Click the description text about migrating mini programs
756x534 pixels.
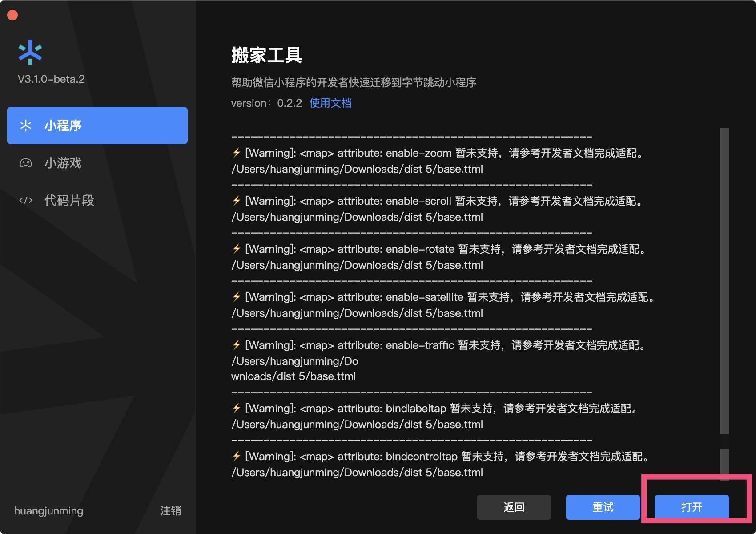click(354, 83)
